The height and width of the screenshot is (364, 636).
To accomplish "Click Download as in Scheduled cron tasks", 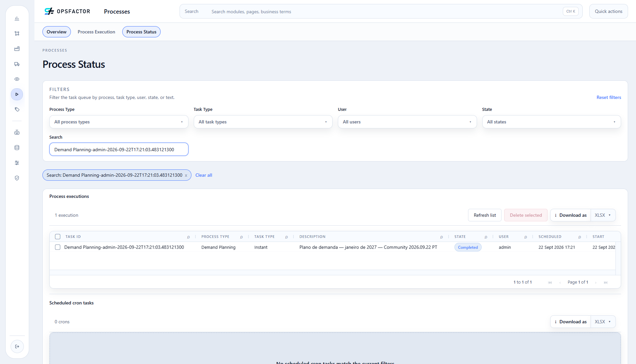I will (x=570, y=322).
